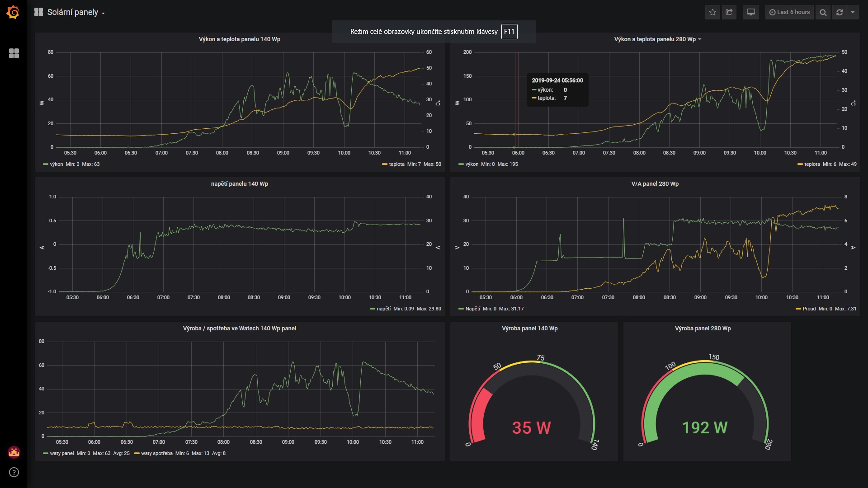Toggle teplota series in 280 Wp legend

[x=811, y=164]
